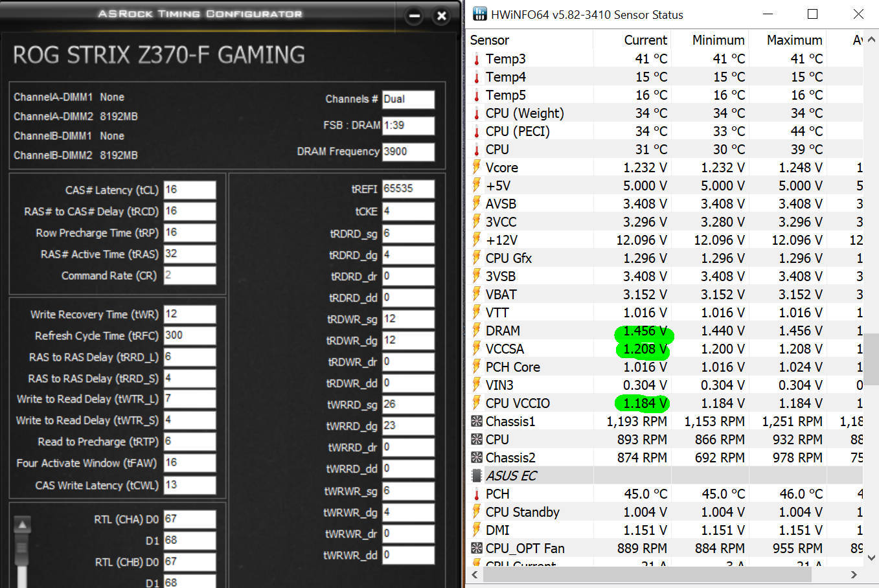The image size is (879, 588).
Task: Click the Write Recovery Time (tWR) field
Action: click(x=189, y=314)
